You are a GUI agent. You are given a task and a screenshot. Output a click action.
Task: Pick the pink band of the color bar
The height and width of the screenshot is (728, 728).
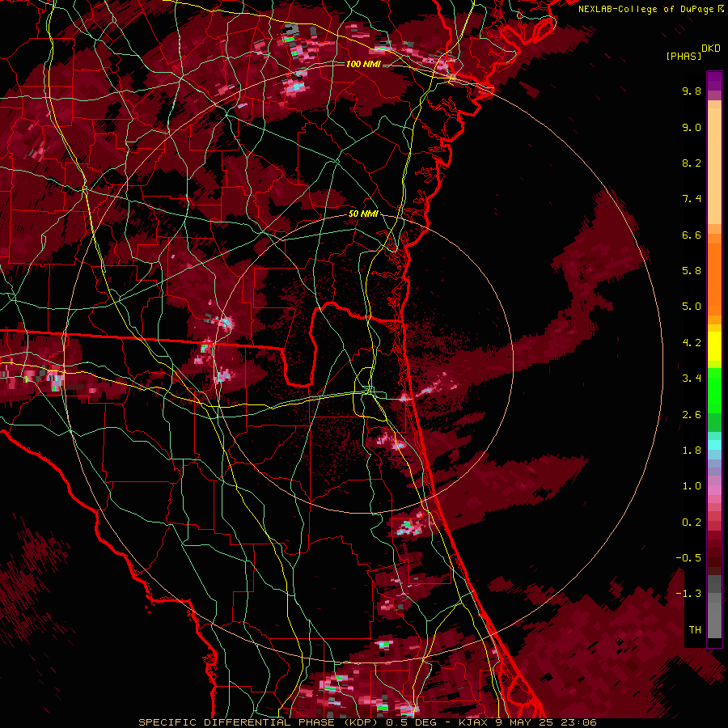pyautogui.click(x=714, y=490)
